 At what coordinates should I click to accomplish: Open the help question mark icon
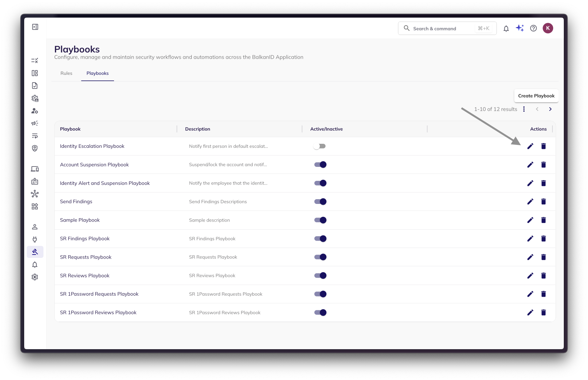coord(533,28)
